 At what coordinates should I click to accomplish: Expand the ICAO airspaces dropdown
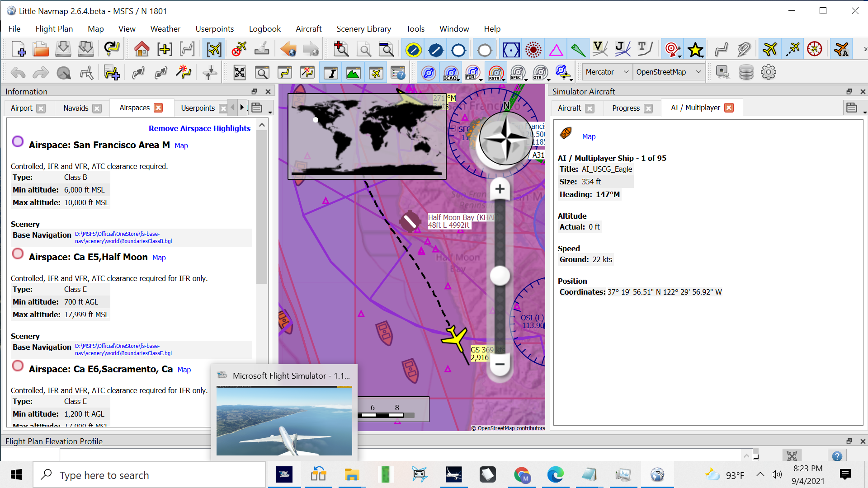tap(459, 80)
